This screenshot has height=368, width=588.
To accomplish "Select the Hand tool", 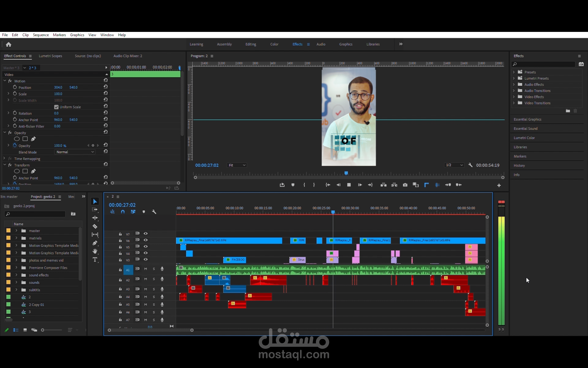I will [x=95, y=251].
